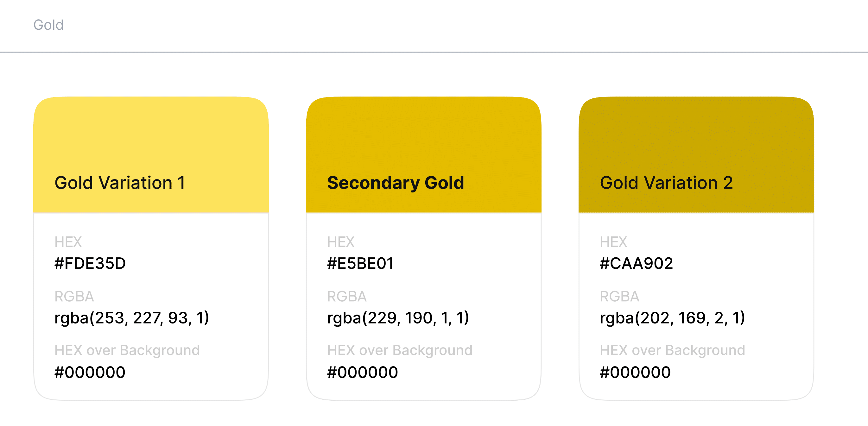
Task: Click rgba(253, 227, 93, 1) value
Action: click(x=132, y=318)
